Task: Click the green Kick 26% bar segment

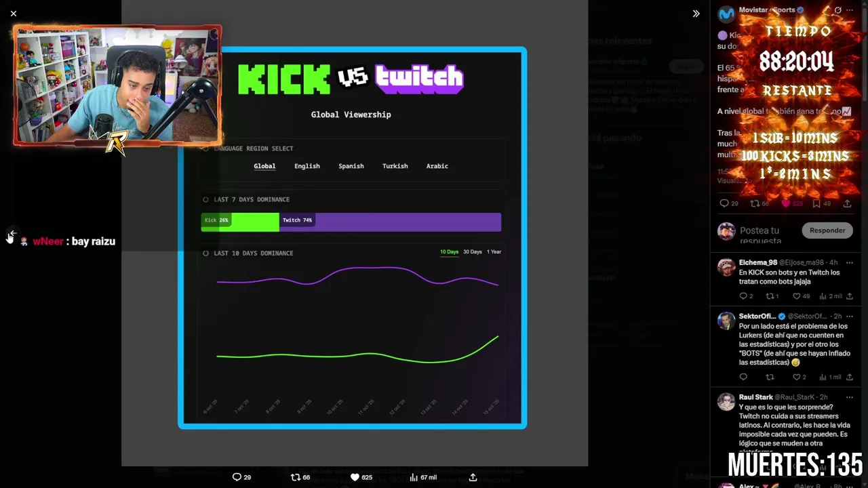Action: [240, 222]
